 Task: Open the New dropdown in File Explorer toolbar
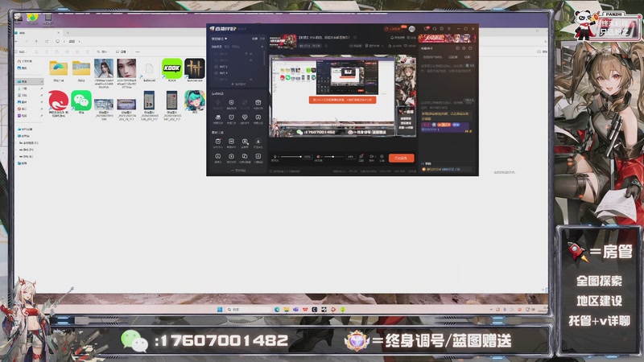23,51
